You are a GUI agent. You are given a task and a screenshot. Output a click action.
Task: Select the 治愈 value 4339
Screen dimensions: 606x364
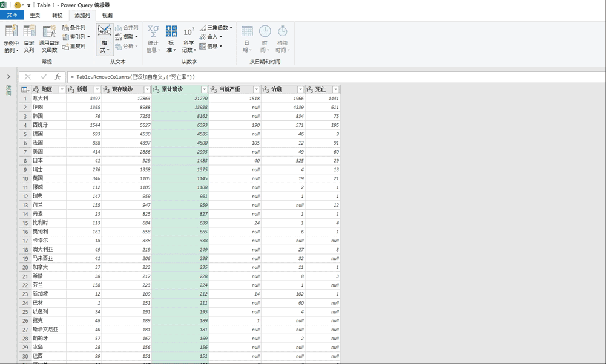[x=283, y=107]
